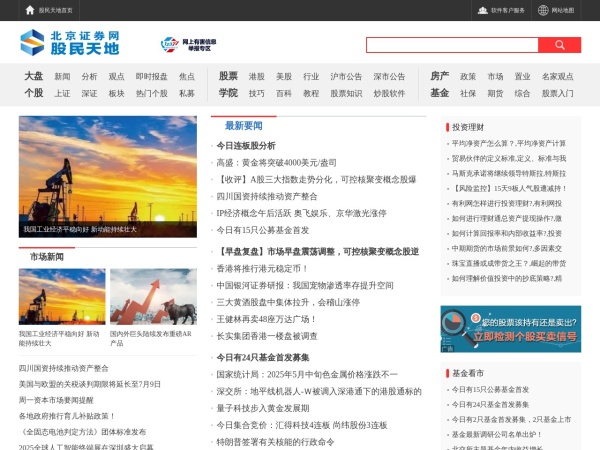Click the red magnifier search button
600x450 pixels.
tap(559, 45)
